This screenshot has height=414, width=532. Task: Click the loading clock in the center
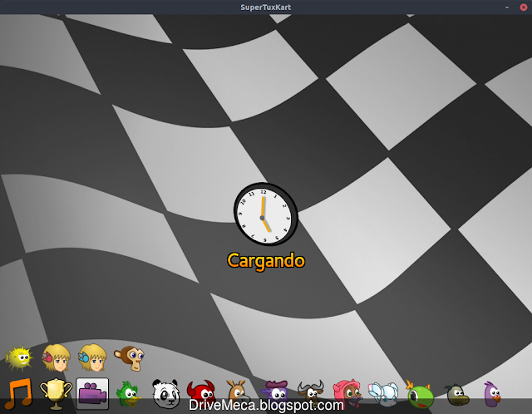(x=266, y=214)
